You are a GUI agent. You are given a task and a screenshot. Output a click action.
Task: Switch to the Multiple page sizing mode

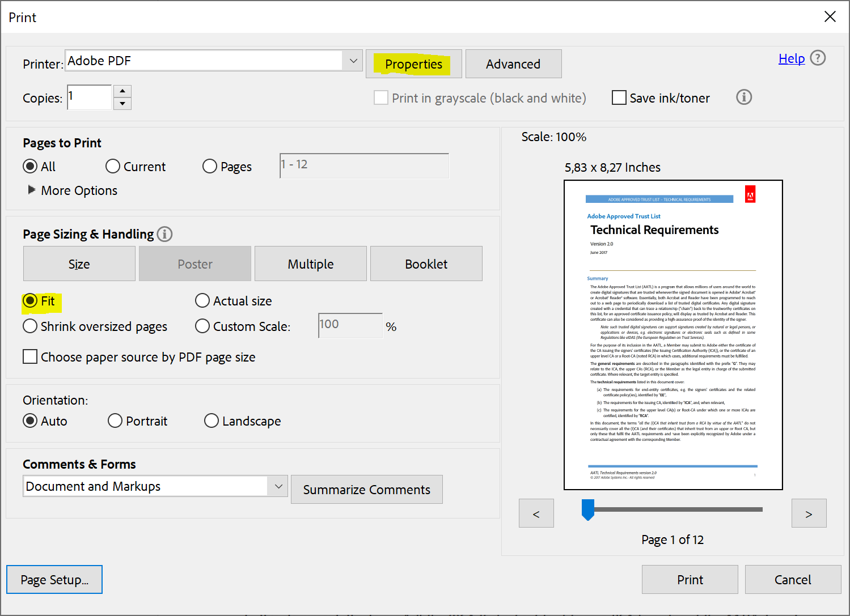coord(310,264)
